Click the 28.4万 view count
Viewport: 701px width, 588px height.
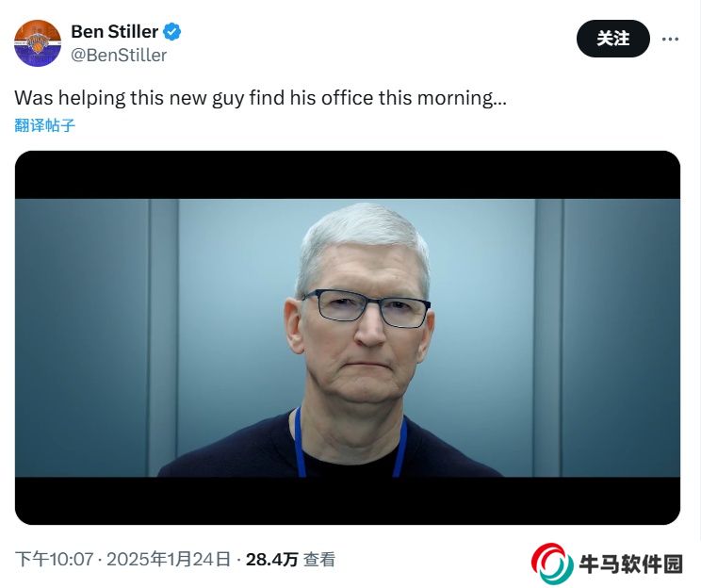(271, 560)
